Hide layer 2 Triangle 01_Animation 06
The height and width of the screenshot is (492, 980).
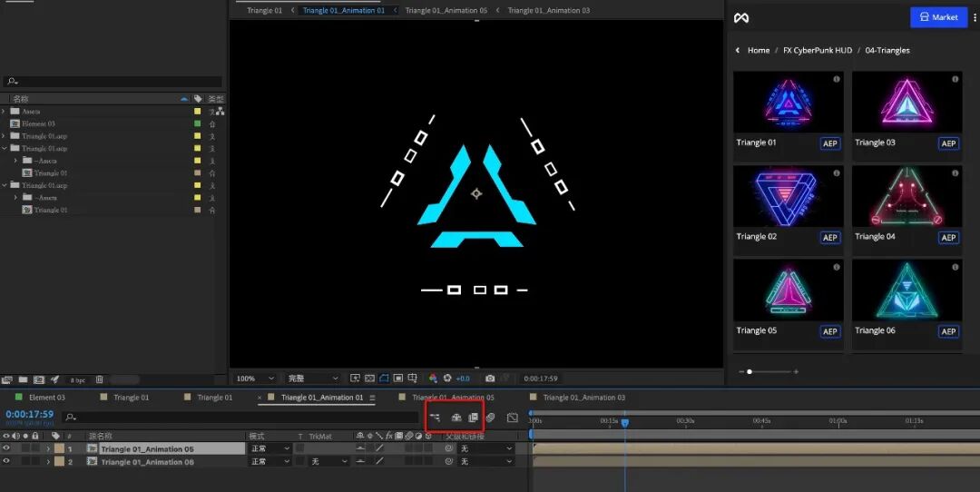(6, 461)
